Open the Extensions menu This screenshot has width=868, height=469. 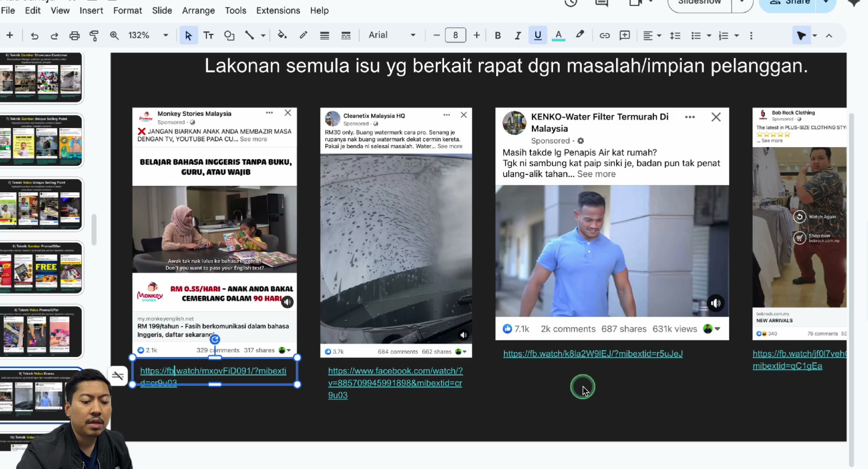tap(278, 10)
